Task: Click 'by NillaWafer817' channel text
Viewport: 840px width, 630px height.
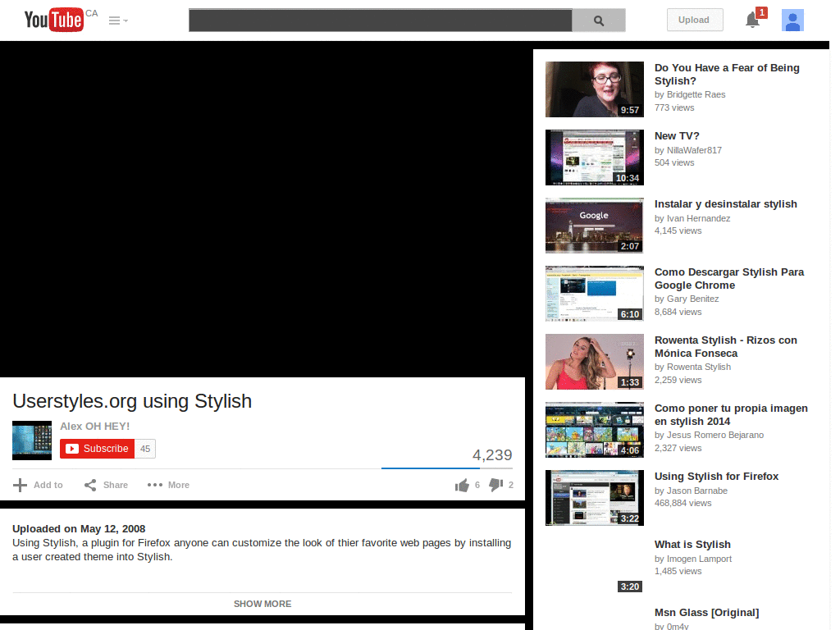Action: pos(688,150)
